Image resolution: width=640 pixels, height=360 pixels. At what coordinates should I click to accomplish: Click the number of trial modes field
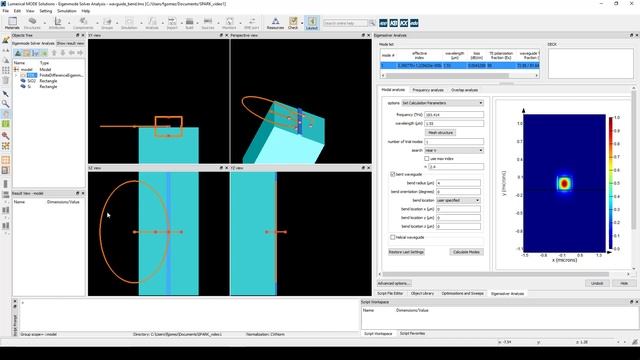pos(454,142)
